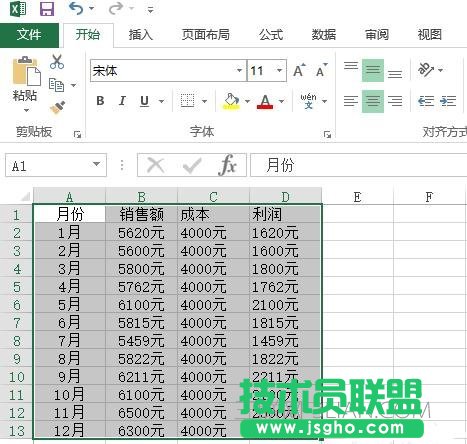467x444 pixels.
Task: Expand the font size dropdown
Action: tap(279, 70)
